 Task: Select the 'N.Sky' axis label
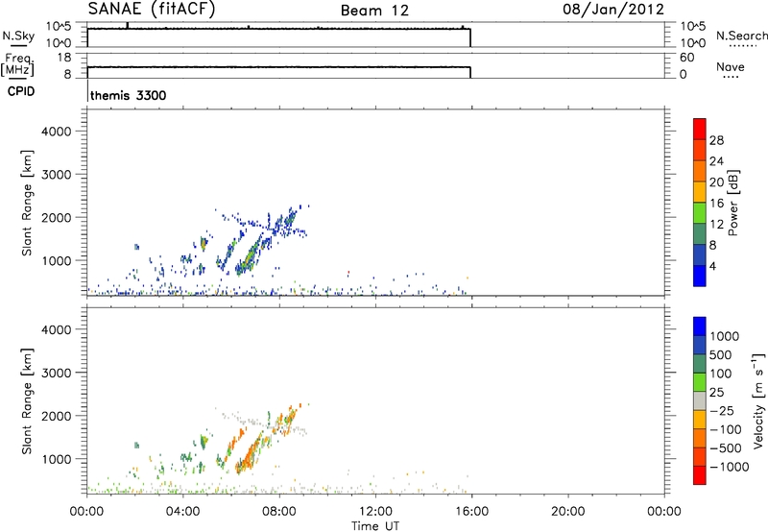(x=18, y=36)
